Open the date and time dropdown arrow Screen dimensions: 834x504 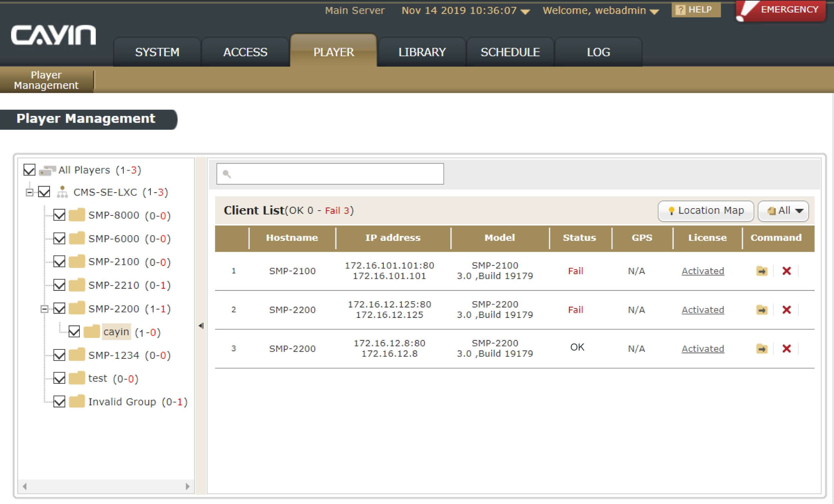(x=525, y=12)
